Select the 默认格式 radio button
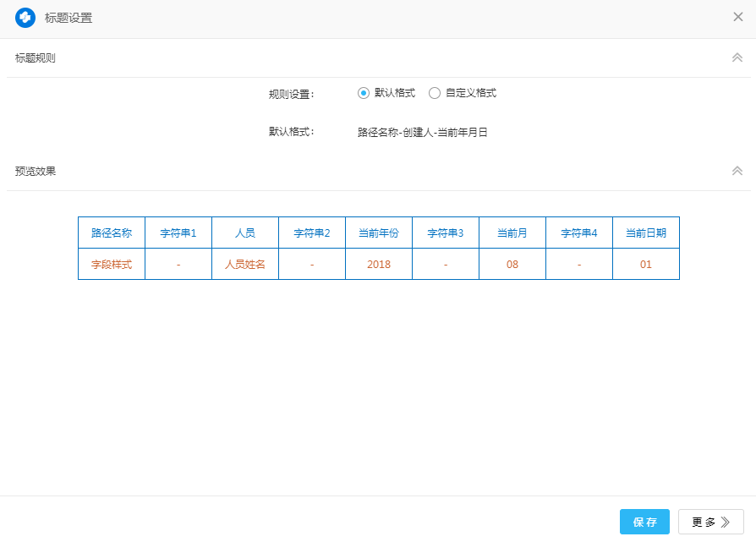The image size is (756, 542). click(x=364, y=93)
